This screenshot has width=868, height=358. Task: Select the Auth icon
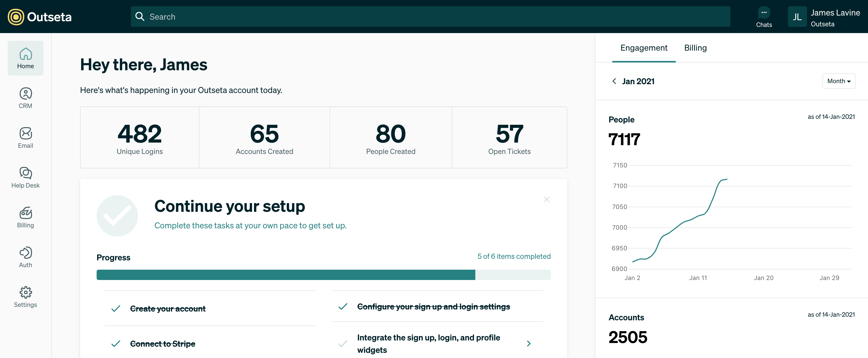pos(25,257)
